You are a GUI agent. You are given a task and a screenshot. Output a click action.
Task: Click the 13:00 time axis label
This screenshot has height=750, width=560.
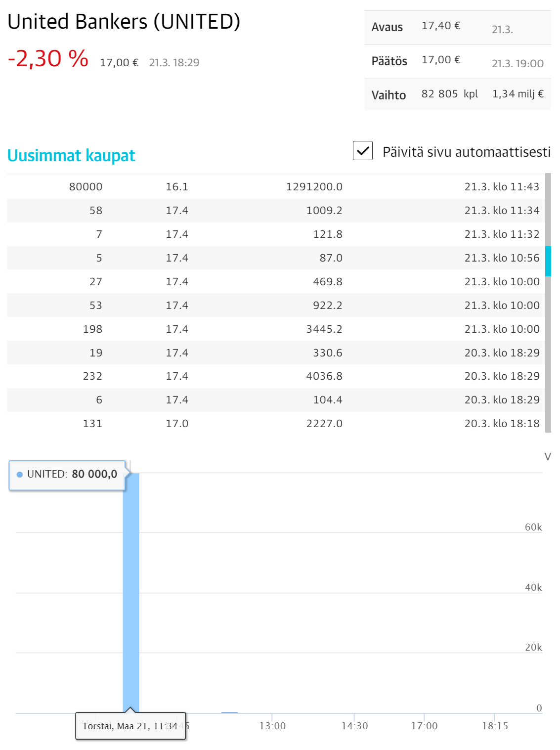tap(273, 726)
